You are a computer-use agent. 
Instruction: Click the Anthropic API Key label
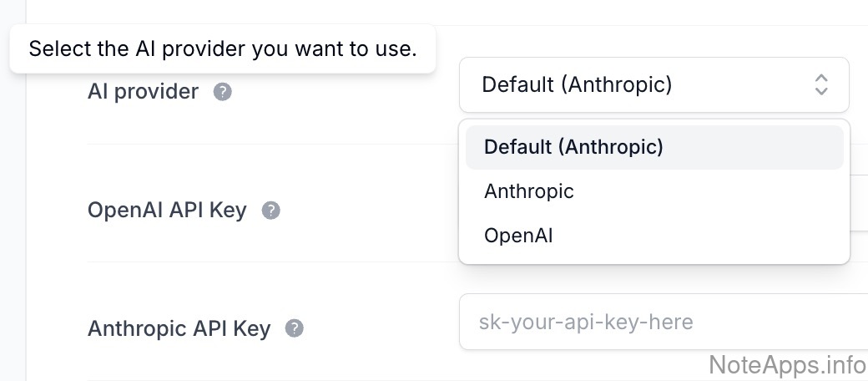(179, 328)
